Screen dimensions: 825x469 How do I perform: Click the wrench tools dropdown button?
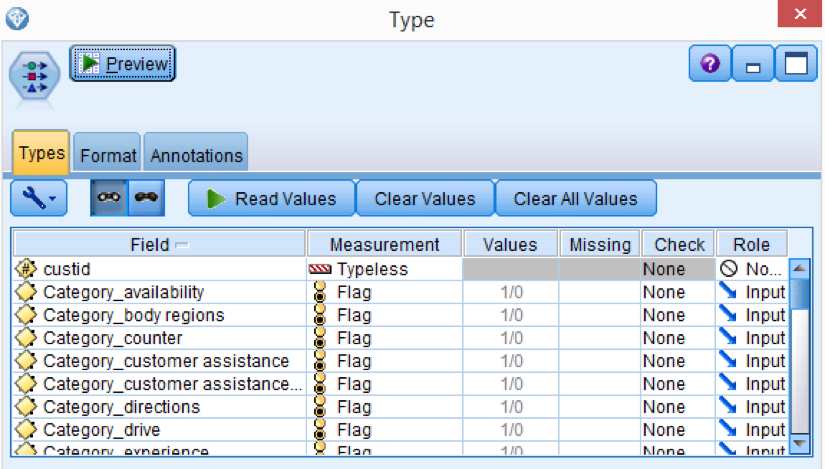point(39,198)
